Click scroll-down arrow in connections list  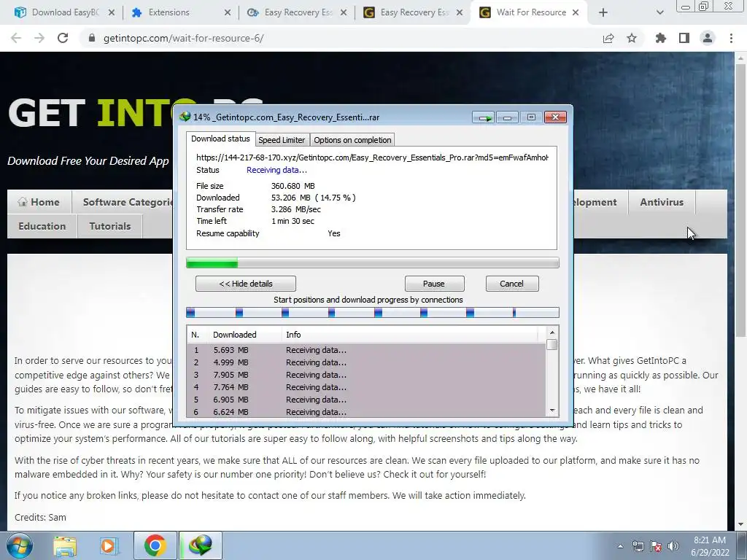[x=551, y=410]
